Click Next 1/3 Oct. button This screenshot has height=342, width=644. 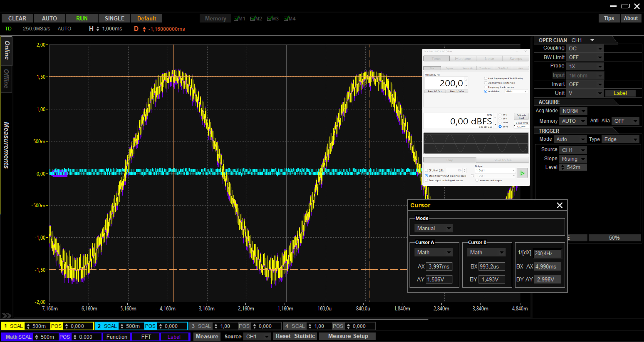tap(457, 91)
